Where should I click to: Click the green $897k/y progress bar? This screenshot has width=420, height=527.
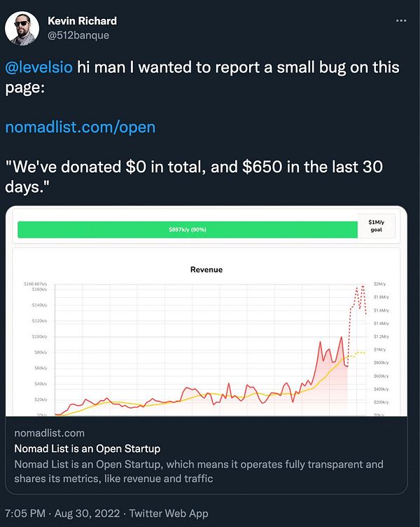187,229
